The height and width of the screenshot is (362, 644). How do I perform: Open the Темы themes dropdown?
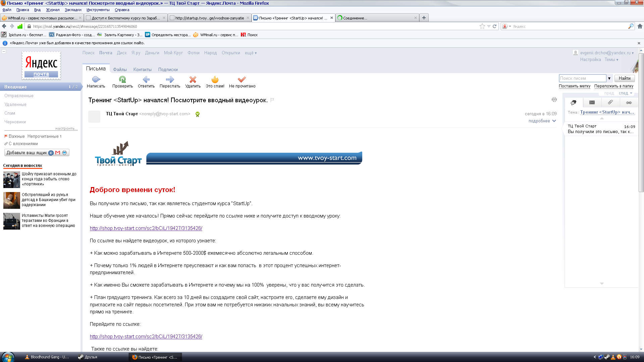pos(611,60)
